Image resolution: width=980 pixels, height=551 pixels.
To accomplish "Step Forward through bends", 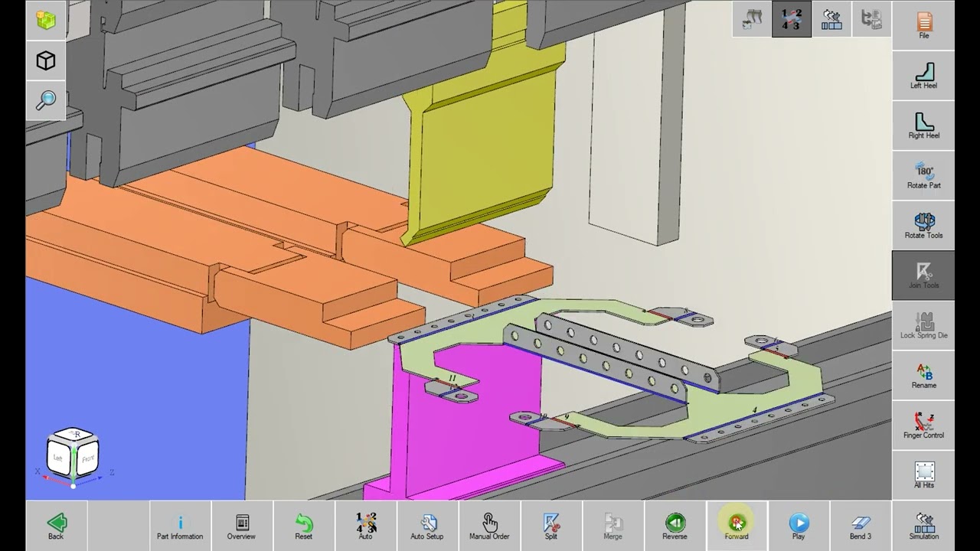I will click(737, 526).
